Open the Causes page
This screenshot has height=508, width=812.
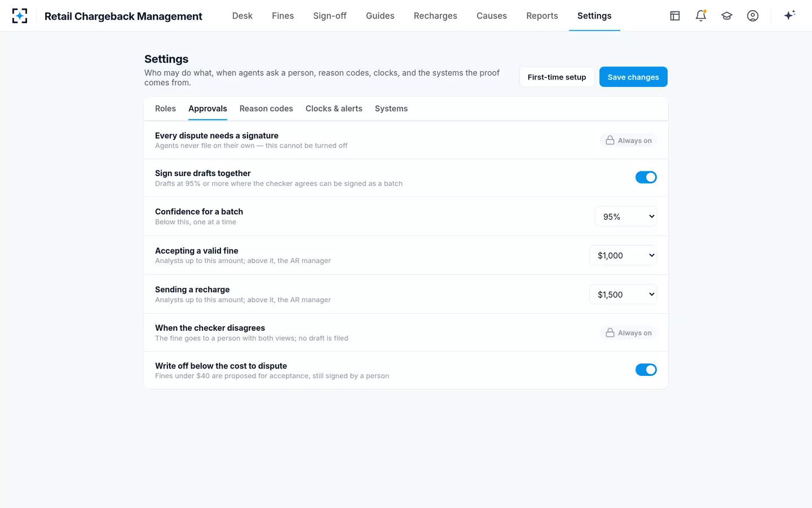tap(492, 16)
